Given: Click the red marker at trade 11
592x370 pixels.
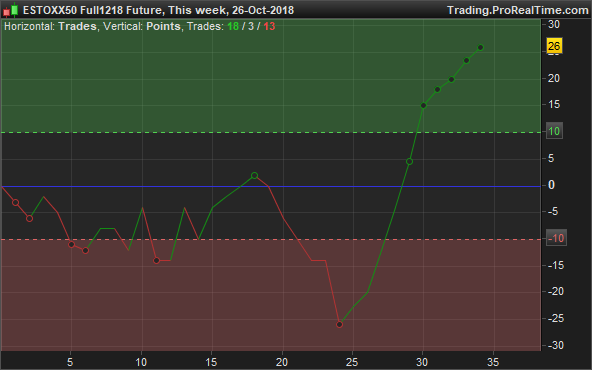Looking at the screenshot, I should point(156,261).
